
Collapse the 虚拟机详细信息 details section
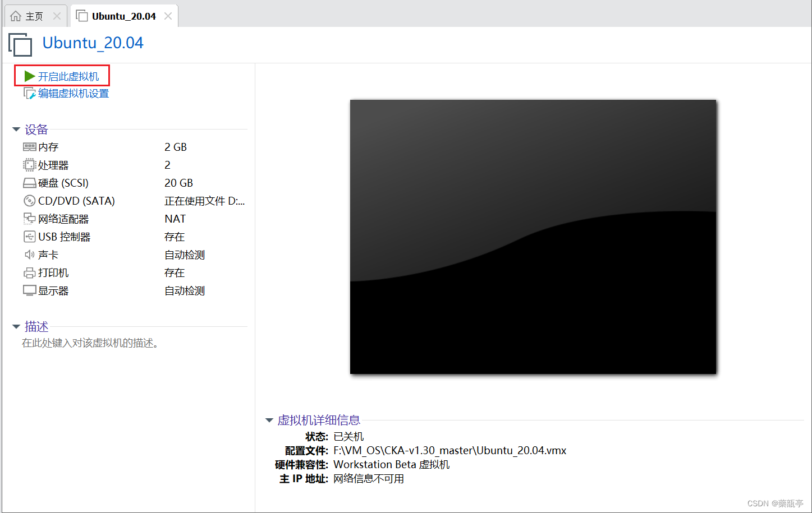269,419
